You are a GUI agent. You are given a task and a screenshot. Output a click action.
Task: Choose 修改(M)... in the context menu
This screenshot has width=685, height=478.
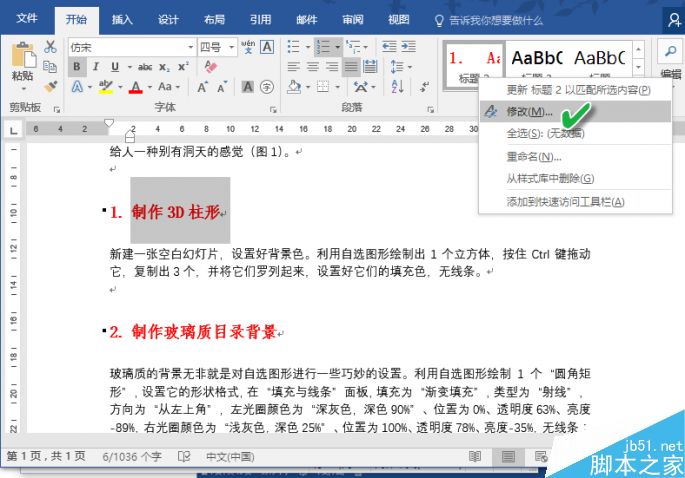(575, 112)
